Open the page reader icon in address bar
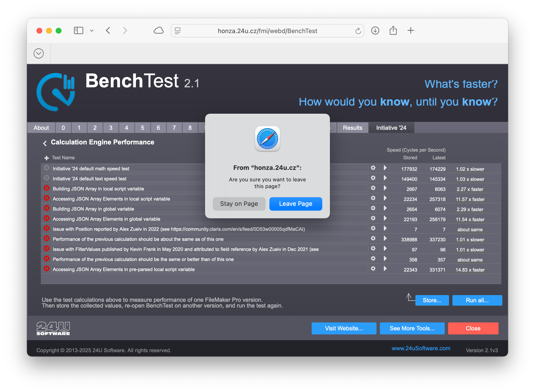The width and height of the screenshot is (535, 392). pyautogui.click(x=177, y=31)
